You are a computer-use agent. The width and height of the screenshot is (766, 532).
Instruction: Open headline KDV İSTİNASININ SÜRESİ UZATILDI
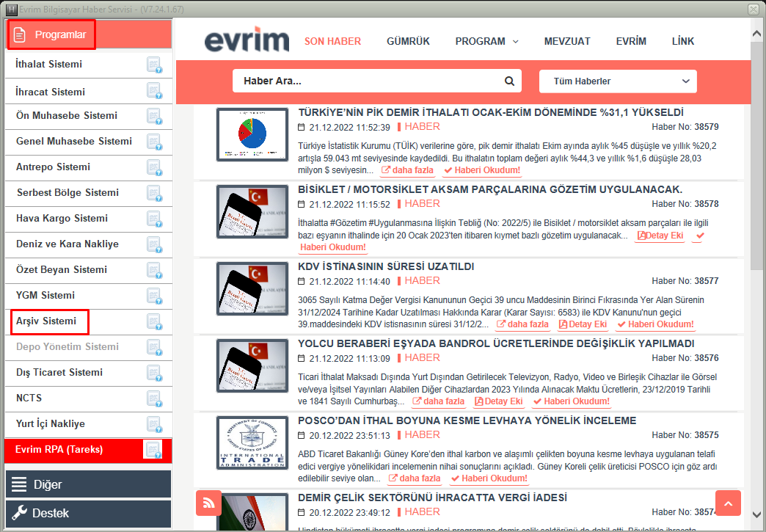(386, 266)
